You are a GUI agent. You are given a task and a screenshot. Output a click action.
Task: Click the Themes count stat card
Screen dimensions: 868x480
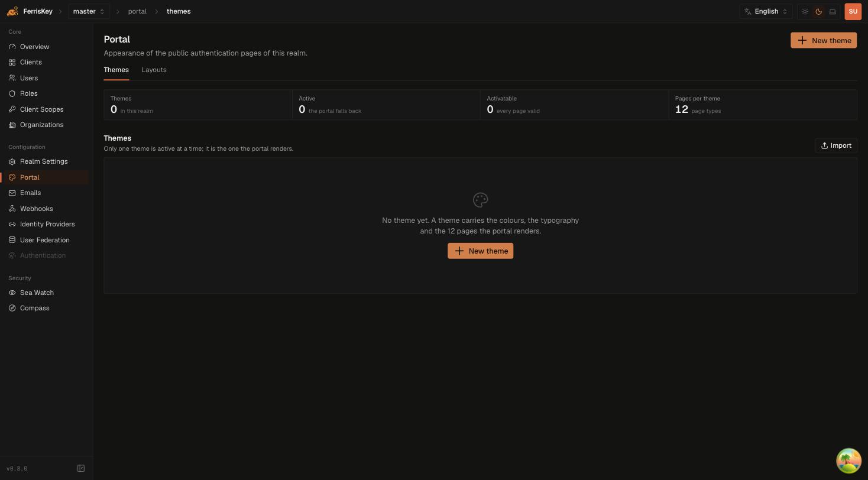(x=198, y=105)
